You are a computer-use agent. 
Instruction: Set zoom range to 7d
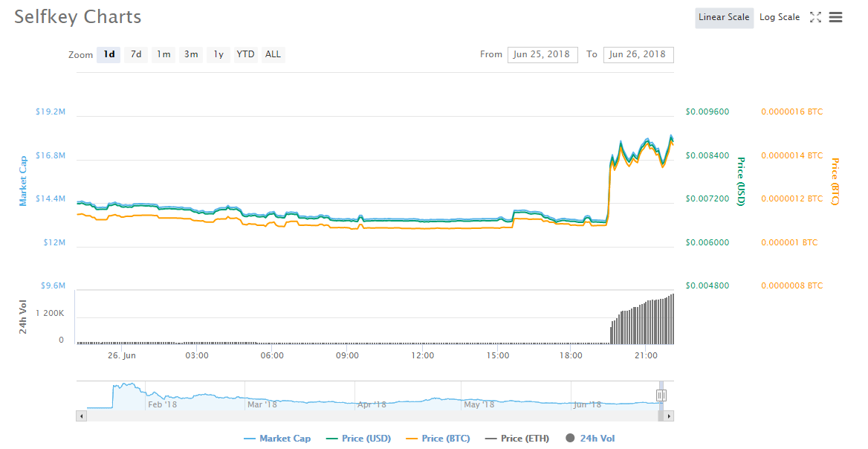135,54
